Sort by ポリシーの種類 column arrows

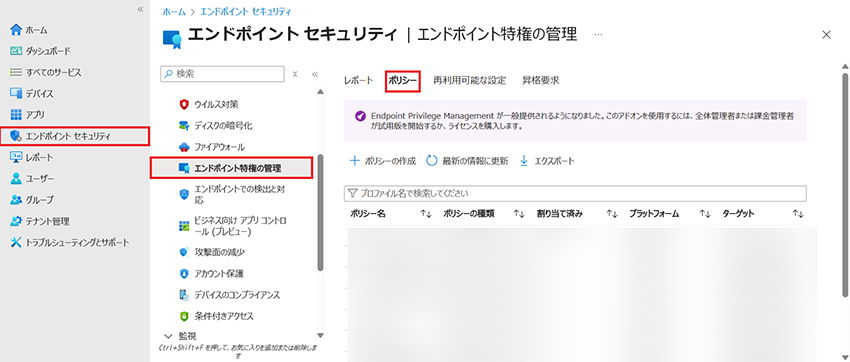[x=519, y=214]
